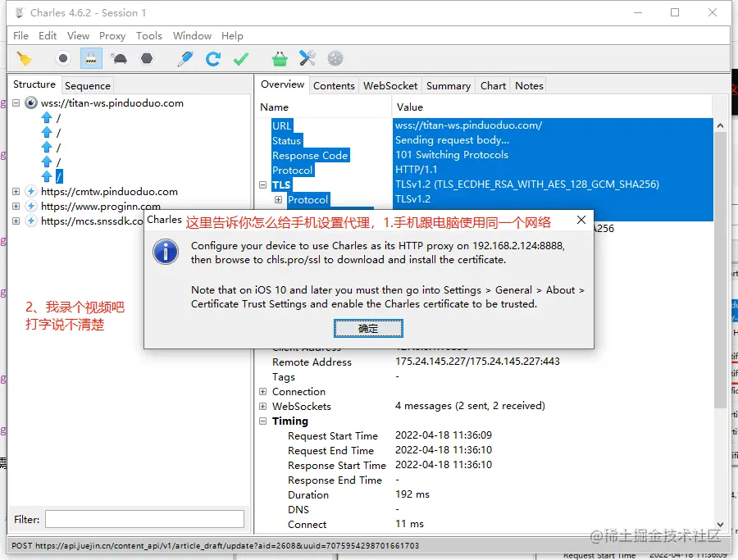This screenshot has height=560, width=738.
Task: Open Tools via wrench icon
Action: click(307, 58)
